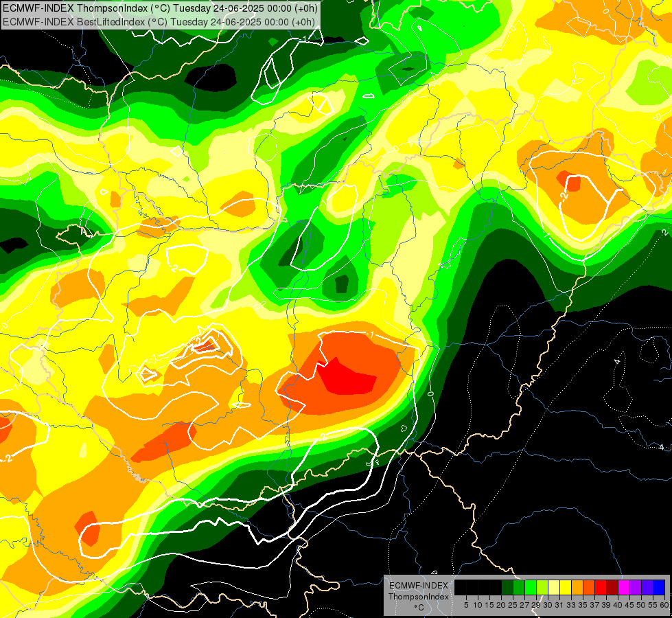Click the lime 29–30 legend swatch
This screenshot has height=618, width=672.
click(x=542, y=587)
